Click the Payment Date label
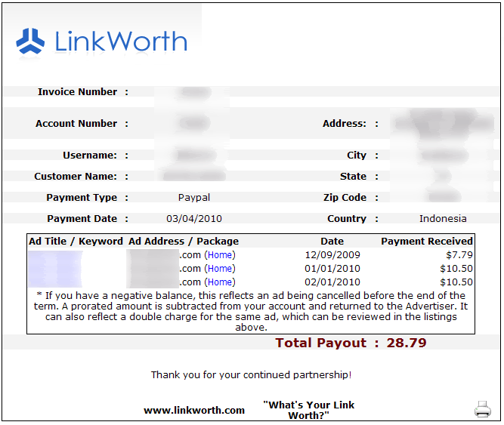Screen dimensions: 504x425 (82, 219)
